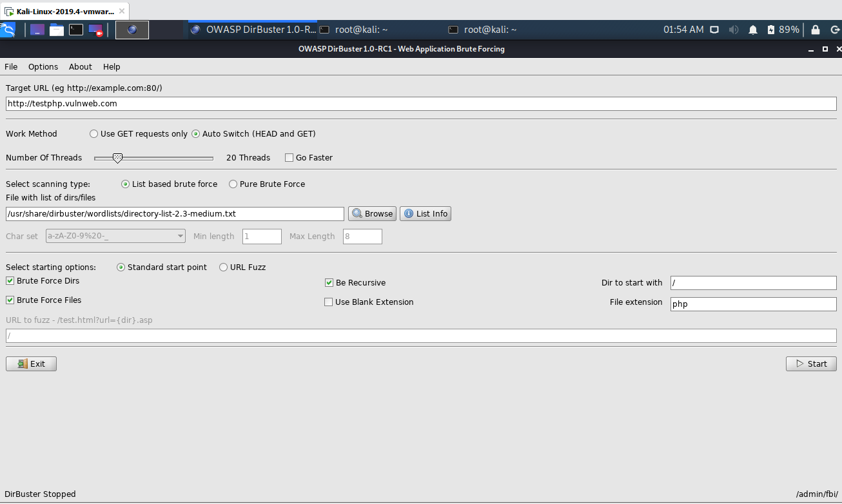Screen dimensions: 842x504
Task: Lock the screen with padlock icon
Action: click(816, 30)
